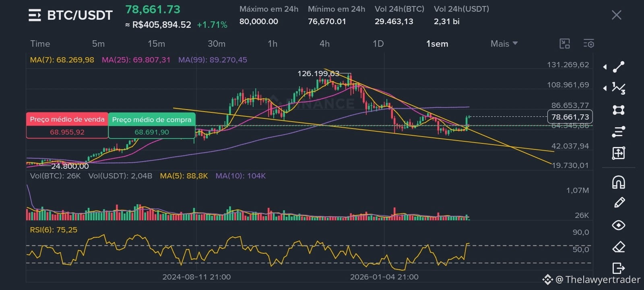The height and width of the screenshot is (290, 644).
Task: Click the current price tag 78.661,73
Action: pyautogui.click(x=570, y=117)
